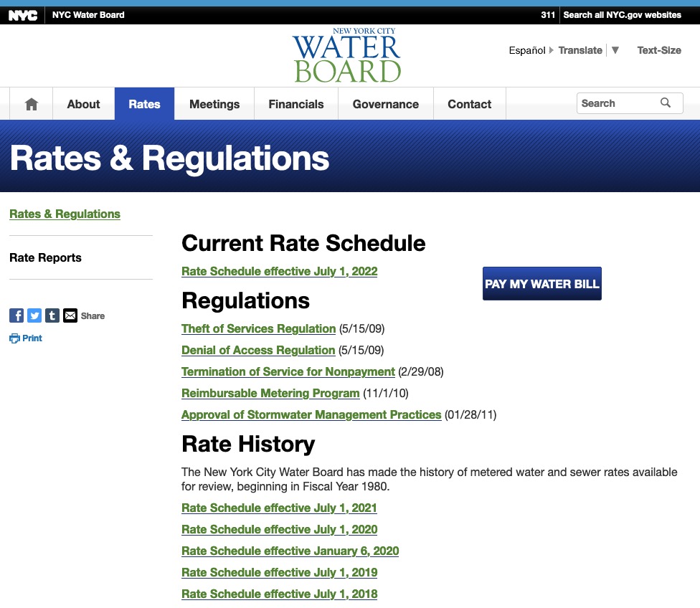Click the Print link with printer icon
The image size is (700, 608).
[x=26, y=338]
